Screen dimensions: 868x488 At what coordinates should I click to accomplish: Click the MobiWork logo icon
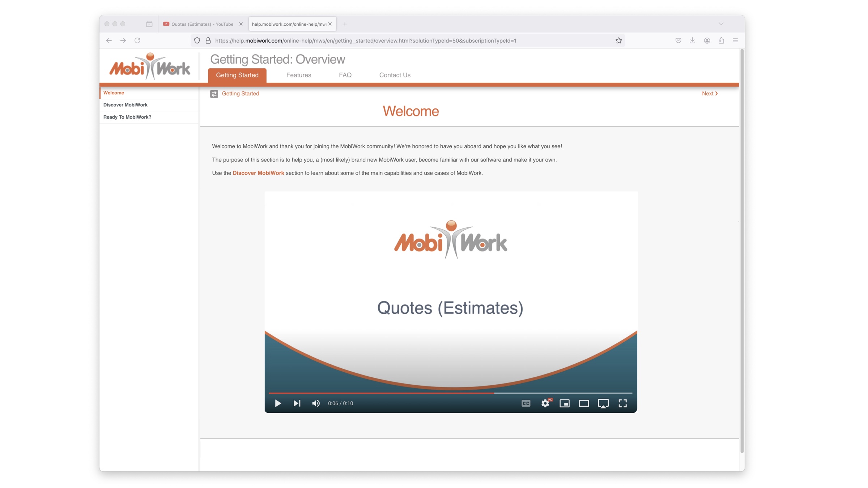pyautogui.click(x=150, y=67)
